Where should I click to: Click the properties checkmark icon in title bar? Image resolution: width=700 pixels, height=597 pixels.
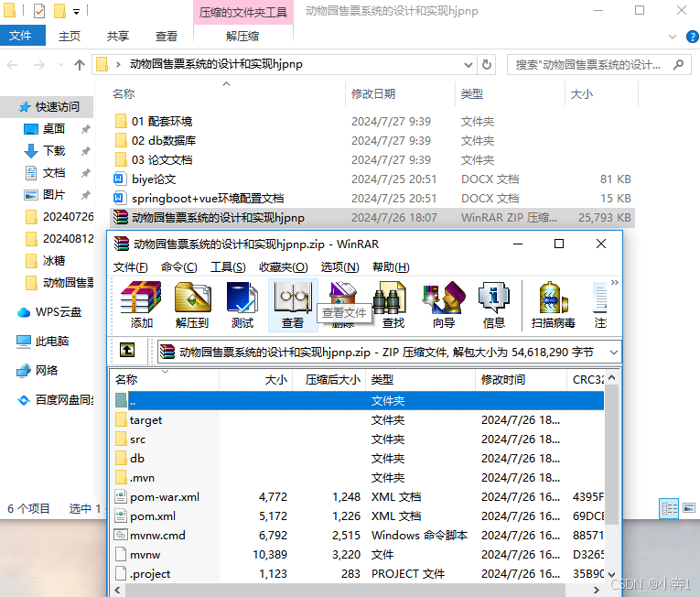(39, 10)
